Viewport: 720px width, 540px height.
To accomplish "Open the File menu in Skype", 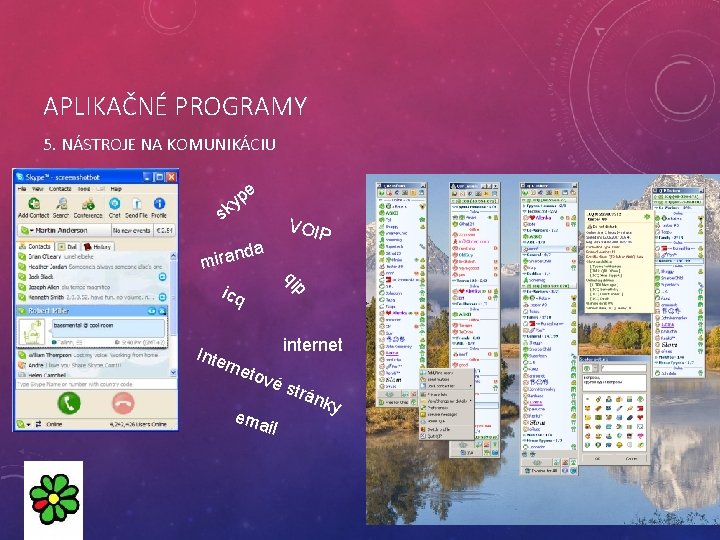I will coord(22,189).
